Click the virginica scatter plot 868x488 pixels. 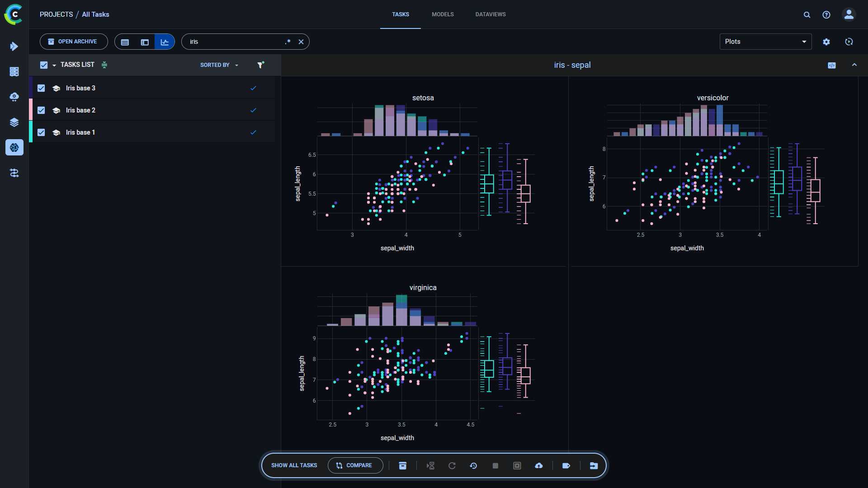(397, 373)
